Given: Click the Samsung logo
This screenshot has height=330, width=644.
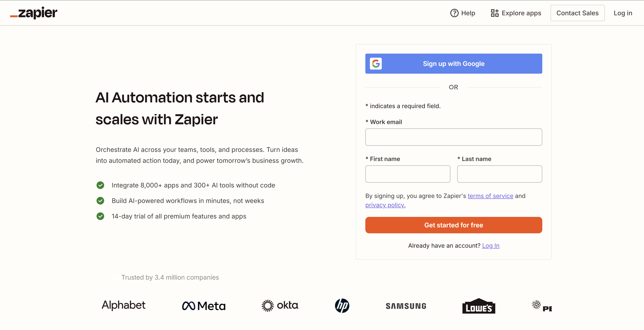Looking at the screenshot, I should click(x=406, y=306).
